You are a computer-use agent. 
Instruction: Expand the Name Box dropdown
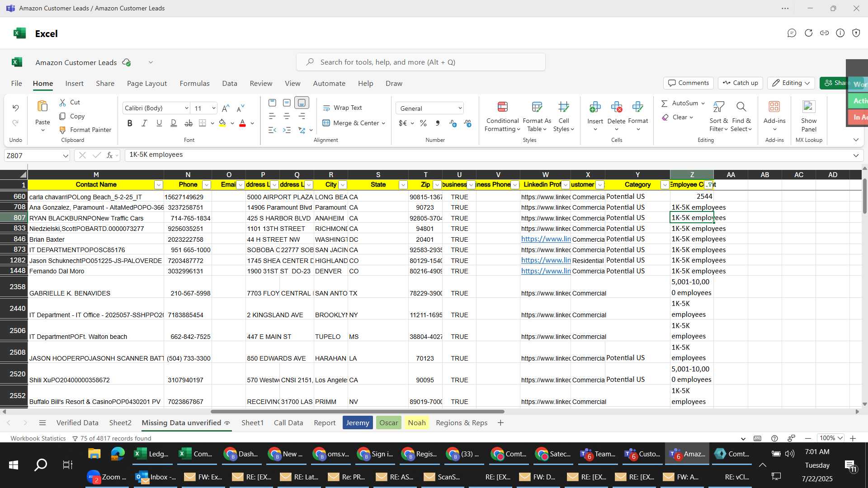click(66, 156)
